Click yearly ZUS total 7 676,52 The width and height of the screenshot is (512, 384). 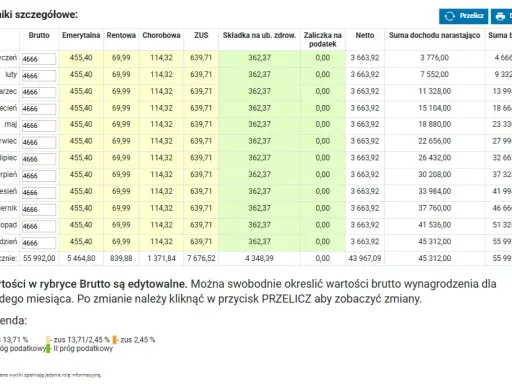click(x=201, y=258)
